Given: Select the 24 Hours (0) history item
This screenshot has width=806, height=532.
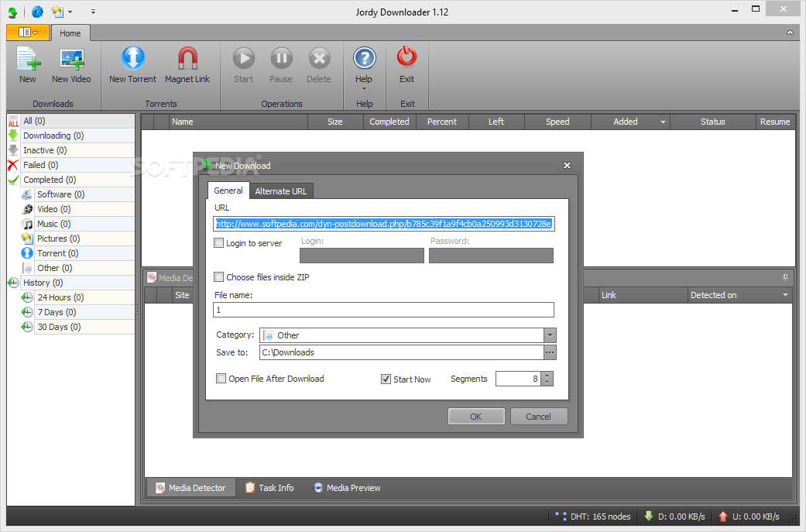Looking at the screenshot, I should point(77,297).
